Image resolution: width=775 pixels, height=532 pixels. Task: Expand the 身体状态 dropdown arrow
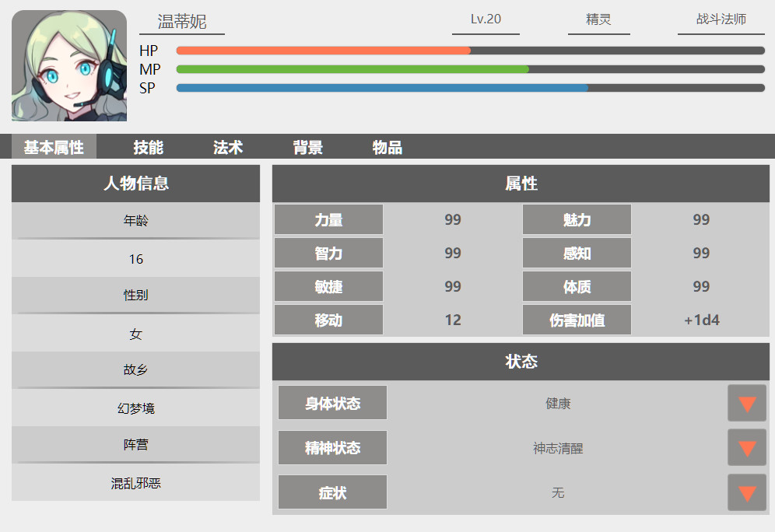[x=746, y=404]
